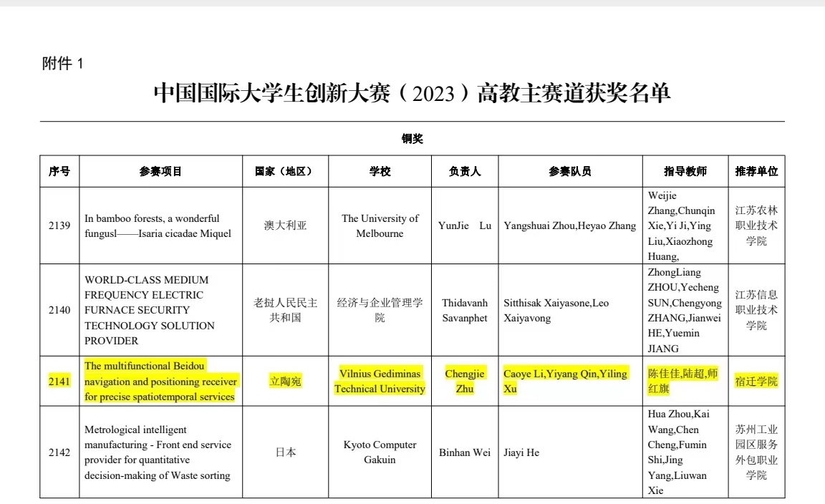Click the highlighted 立陶宛 country cell
Image resolution: width=825 pixels, height=504 pixels.
pyautogui.click(x=285, y=382)
